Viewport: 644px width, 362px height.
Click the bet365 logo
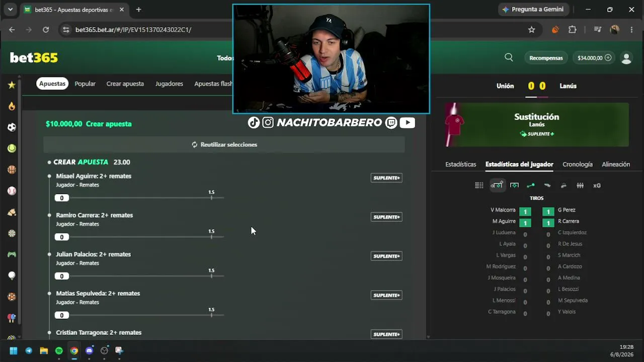(34, 58)
